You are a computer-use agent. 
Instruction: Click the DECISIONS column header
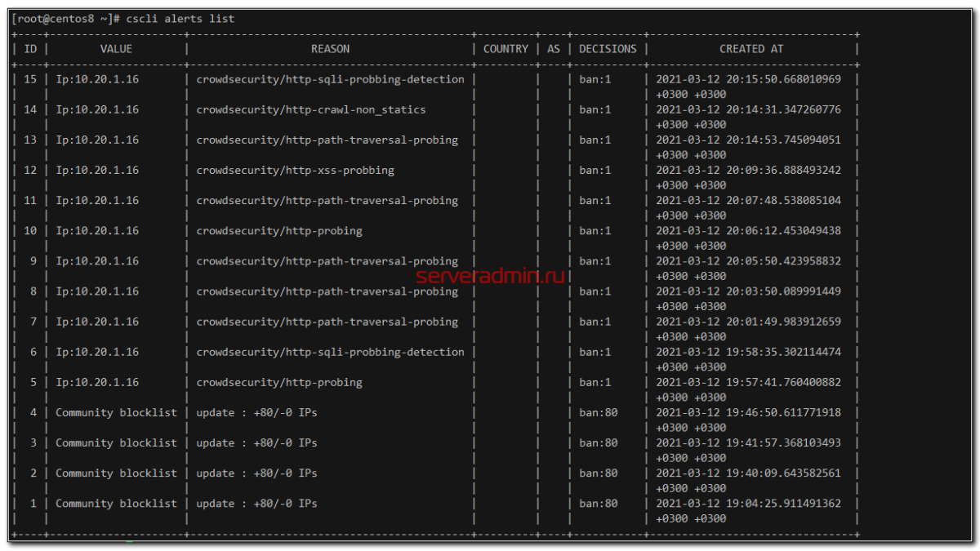tap(608, 49)
